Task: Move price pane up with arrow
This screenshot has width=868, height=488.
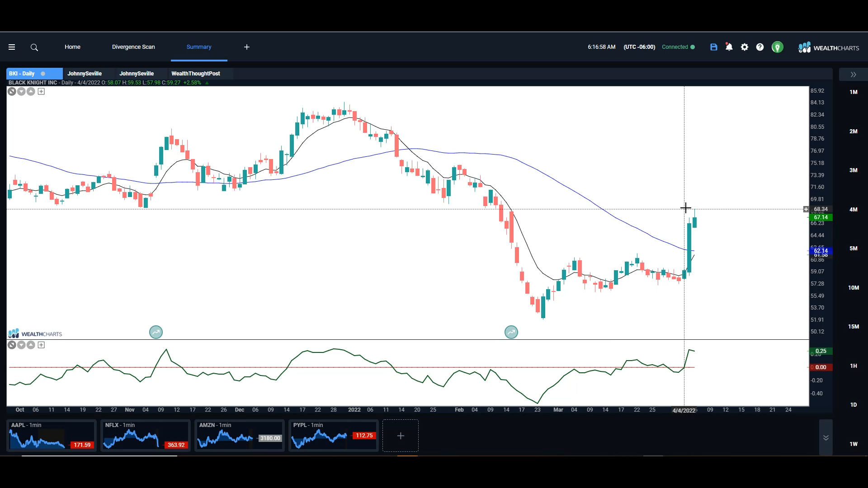Action: [31, 91]
